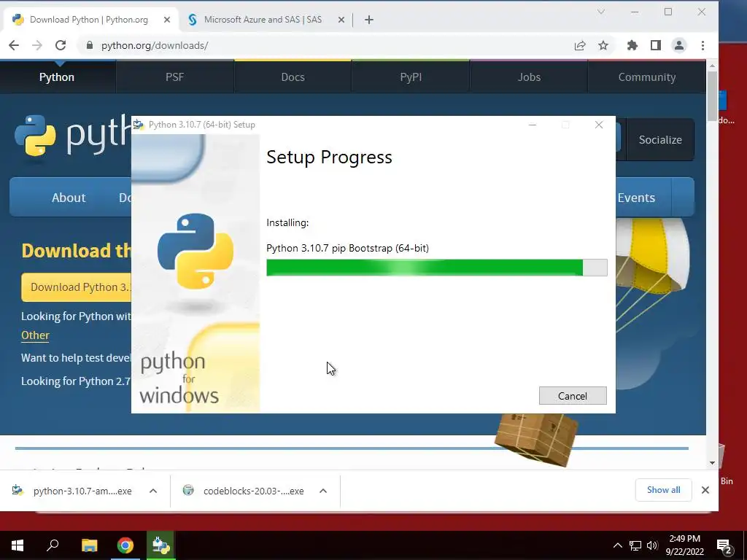Open the PyPI top navigation item
The width and height of the screenshot is (747, 560).
[411, 77]
